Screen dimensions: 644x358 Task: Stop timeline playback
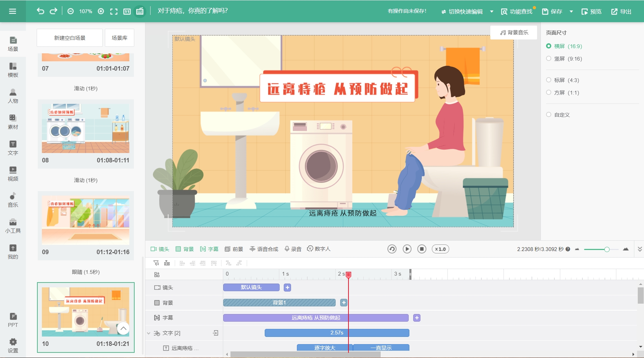[422, 249]
